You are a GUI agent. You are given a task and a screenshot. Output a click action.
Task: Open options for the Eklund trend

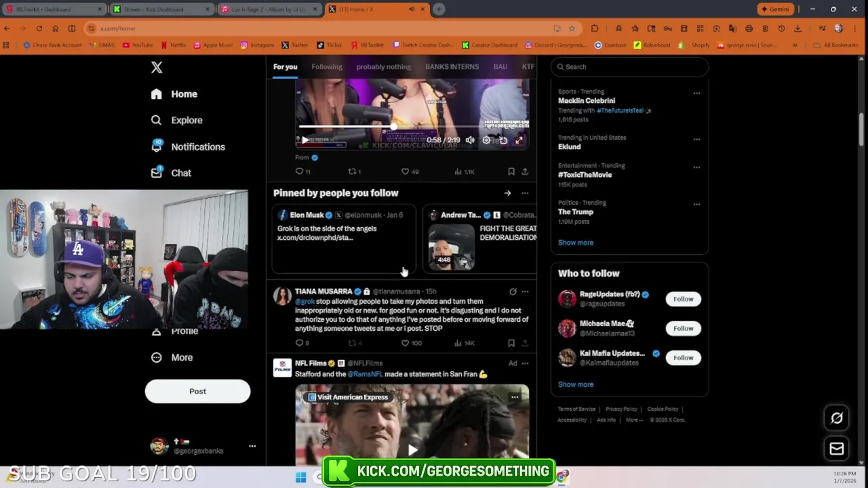tap(696, 139)
